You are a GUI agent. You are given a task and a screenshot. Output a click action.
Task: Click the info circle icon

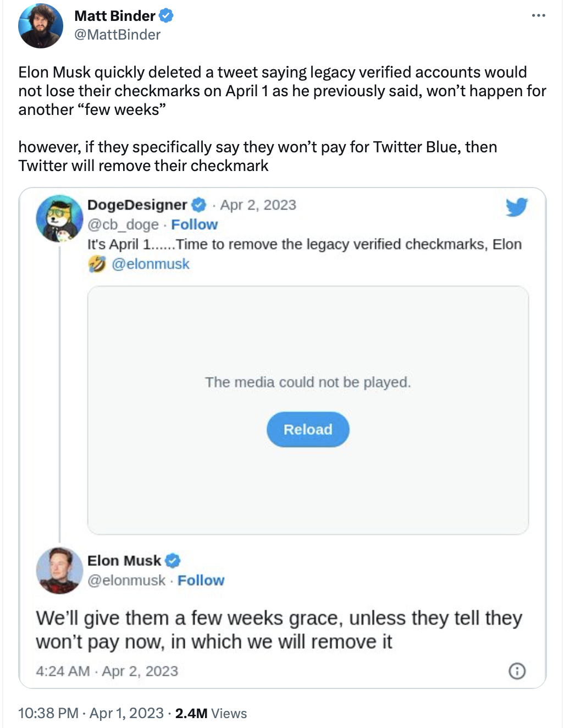[517, 671]
